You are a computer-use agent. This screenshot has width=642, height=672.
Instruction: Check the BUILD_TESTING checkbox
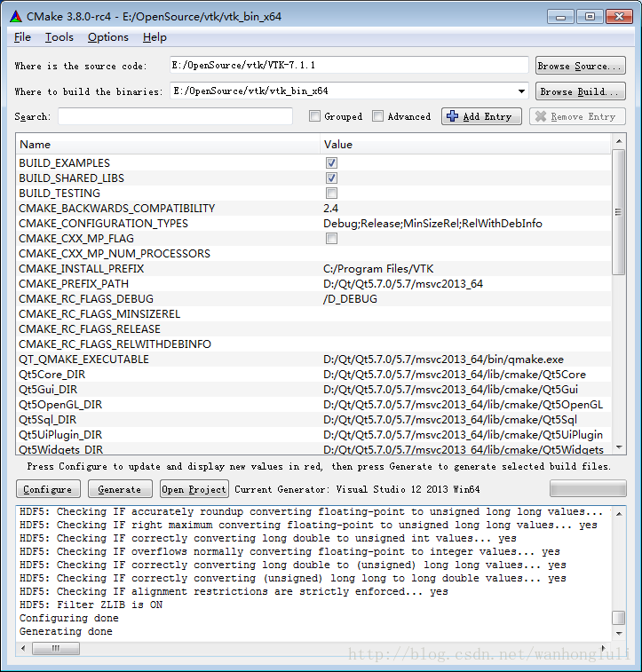tap(331, 194)
